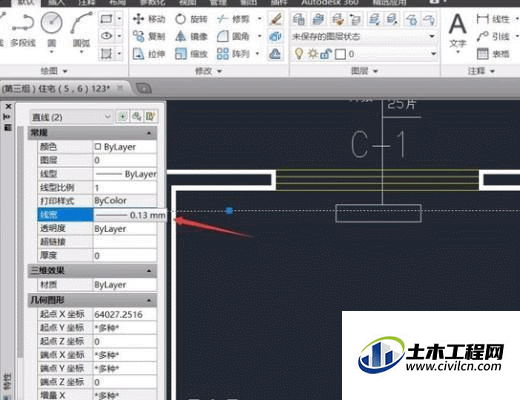The image size is (520, 400).
Task: Expand the 图层 panel dropdown arrow
Action: [x=376, y=71]
